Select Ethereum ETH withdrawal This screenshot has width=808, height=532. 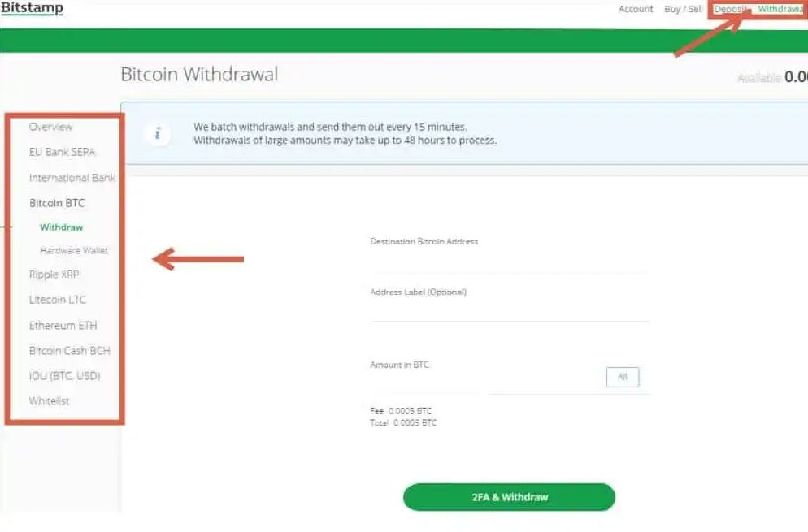[63, 326]
